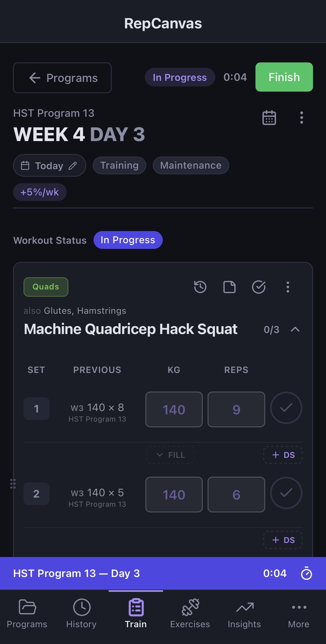Open the workout options three-dot menu
The image size is (326, 644).
click(x=301, y=118)
